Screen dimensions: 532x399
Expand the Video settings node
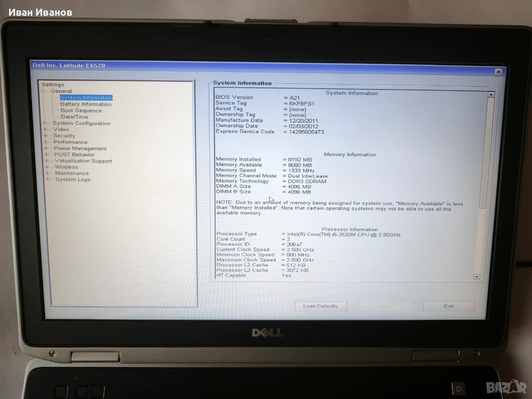45,130
